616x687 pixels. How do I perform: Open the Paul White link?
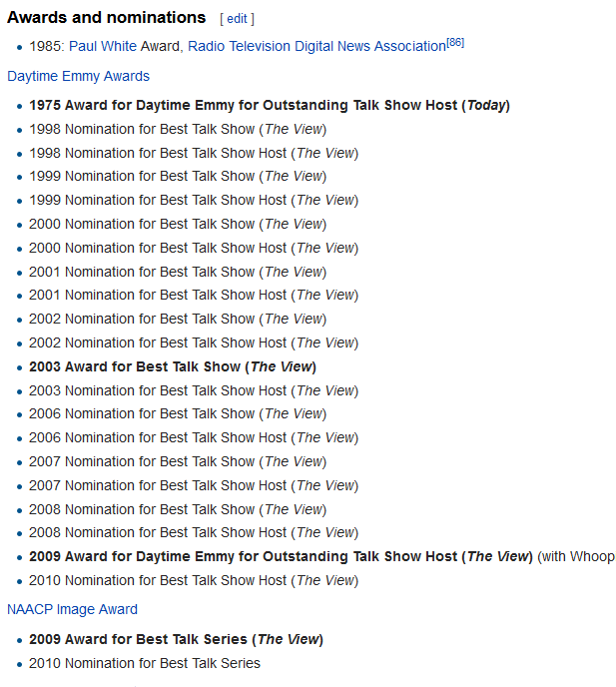click(103, 46)
